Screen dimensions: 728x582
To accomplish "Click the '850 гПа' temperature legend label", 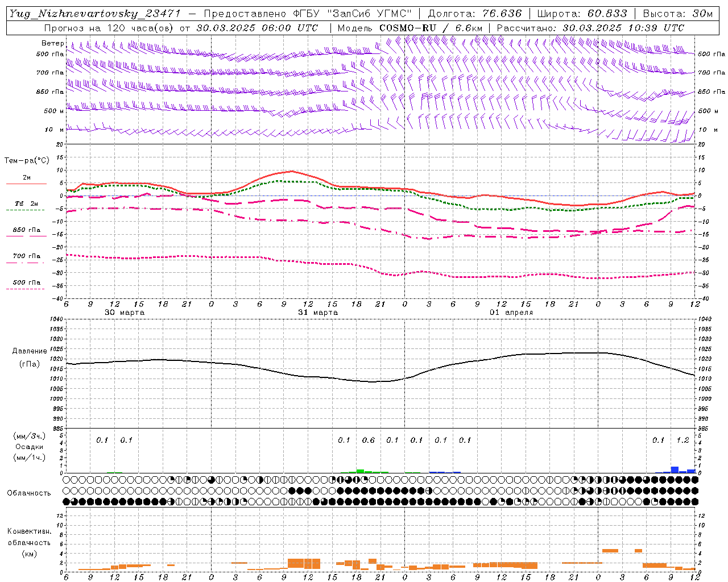I will point(27,230).
